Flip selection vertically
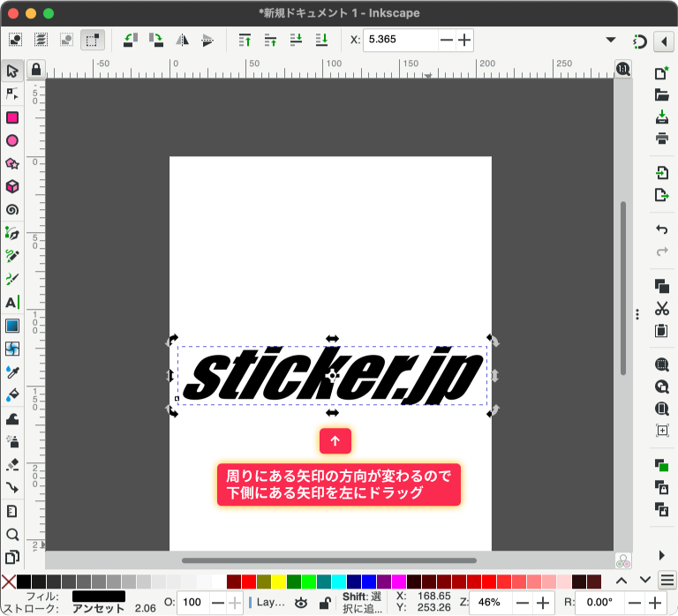Image resolution: width=678 pixels, height=616 pixels. click(207, 41)
